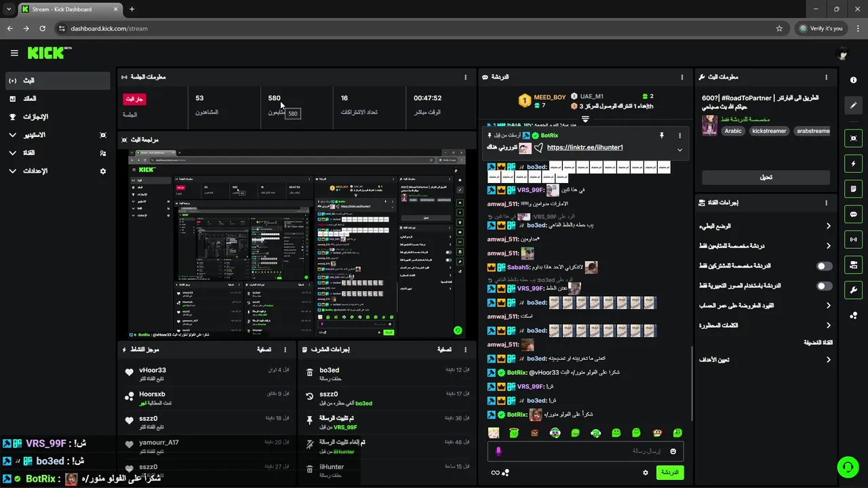Open the info icon in right sidebar

(853, 80)
